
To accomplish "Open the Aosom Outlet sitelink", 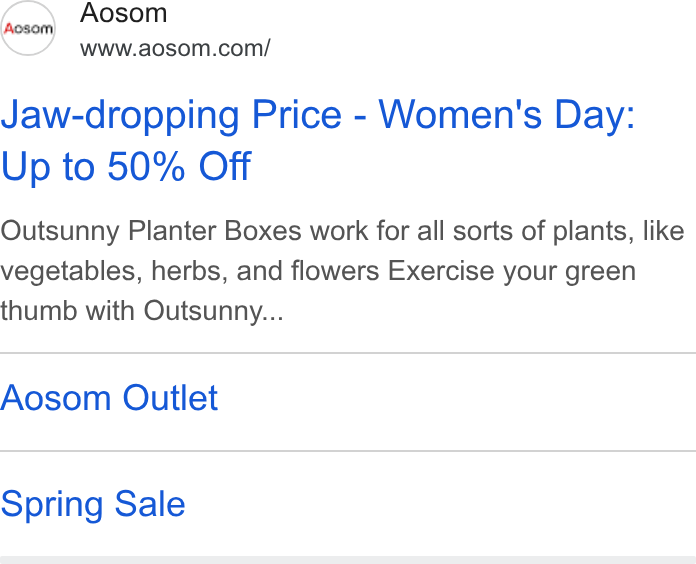I will coord(109,398).
